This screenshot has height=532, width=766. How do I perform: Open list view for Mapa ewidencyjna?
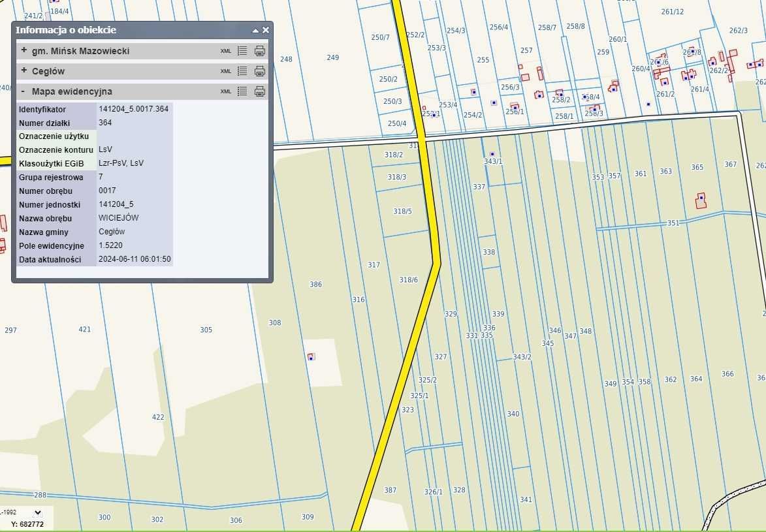pos(242,91)
